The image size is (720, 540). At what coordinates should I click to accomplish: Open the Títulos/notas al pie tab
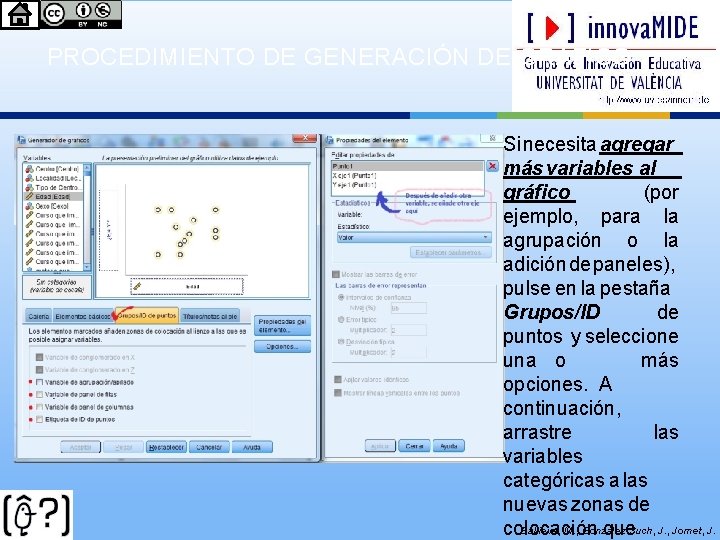pyautogui.click(x=210, y=316)
